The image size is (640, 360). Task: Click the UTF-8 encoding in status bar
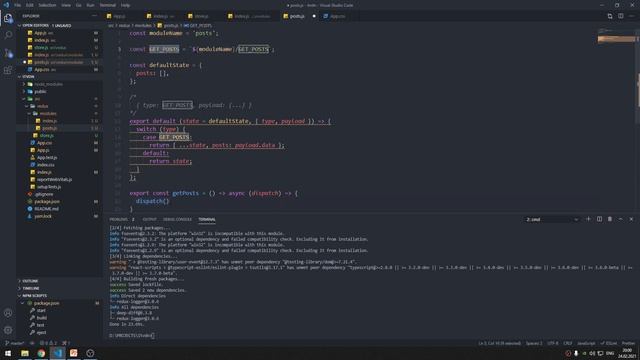click(x=553, y=343)
